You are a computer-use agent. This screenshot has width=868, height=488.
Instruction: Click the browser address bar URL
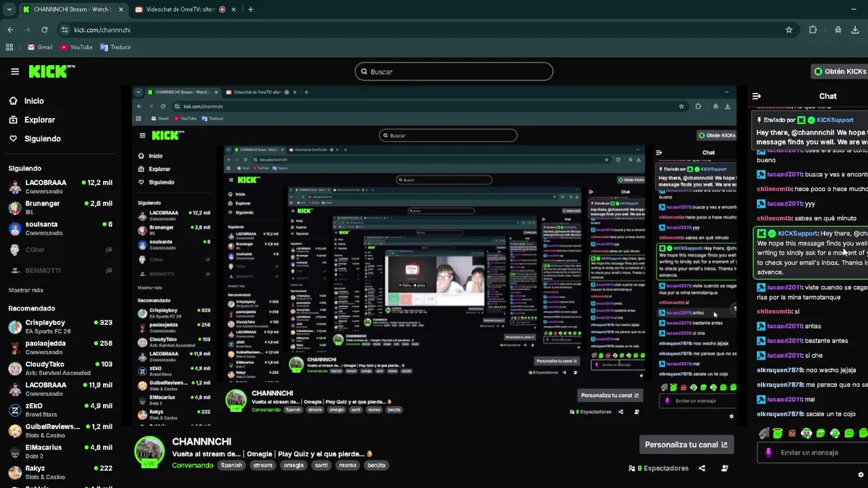coord(102,30)
